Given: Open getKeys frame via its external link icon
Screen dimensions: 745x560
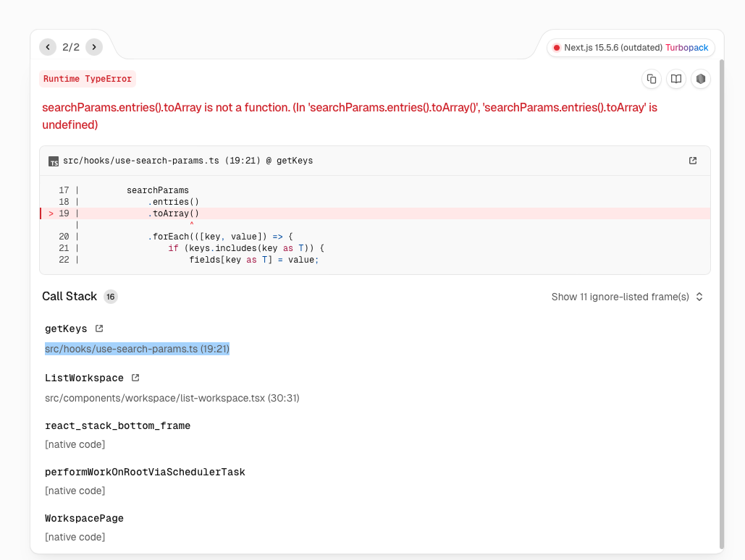Looking at the screenshot, I should tap(99, 328).
